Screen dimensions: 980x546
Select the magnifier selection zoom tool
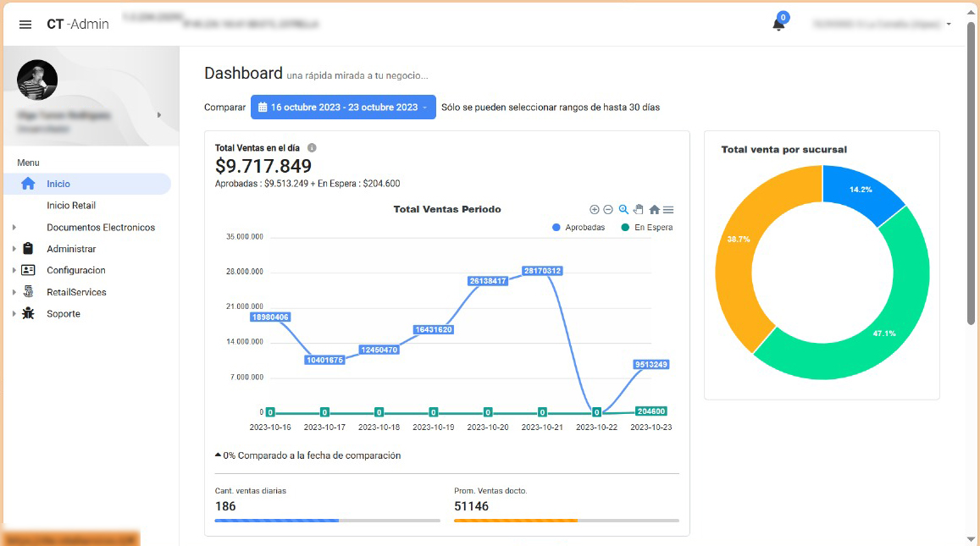pyautogui.click(x=623, y=209)
